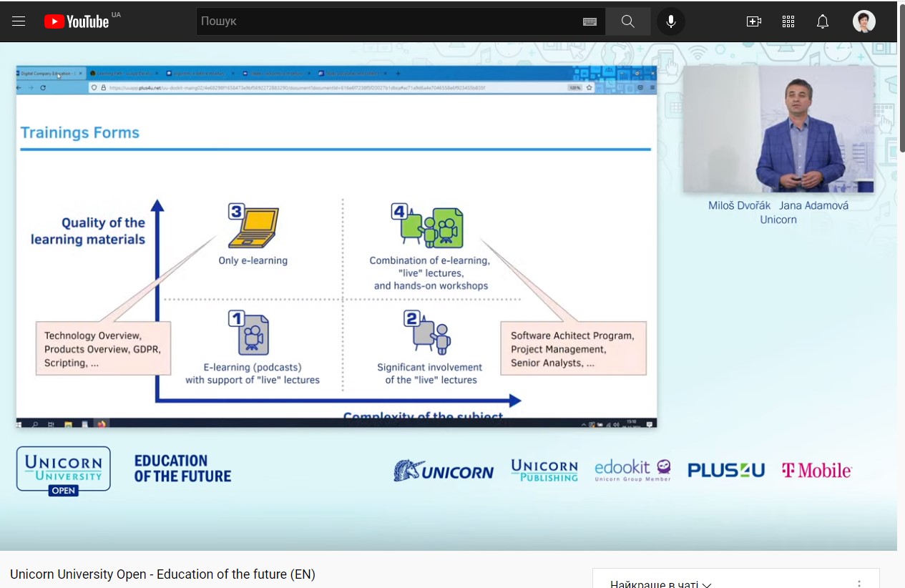Screen dimensions: 905x588
Task: Click the magnifier search button
Action: coord(628,21)
